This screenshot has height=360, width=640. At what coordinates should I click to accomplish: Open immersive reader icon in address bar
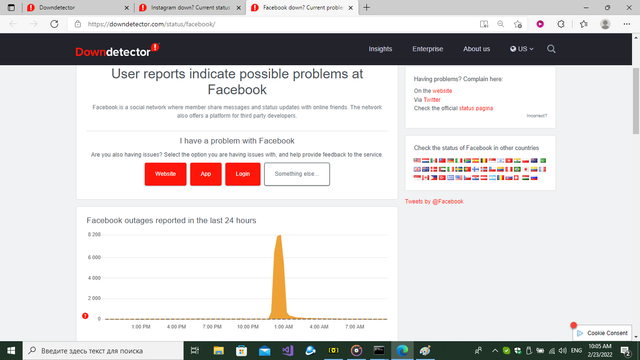(x=484, y=24)
